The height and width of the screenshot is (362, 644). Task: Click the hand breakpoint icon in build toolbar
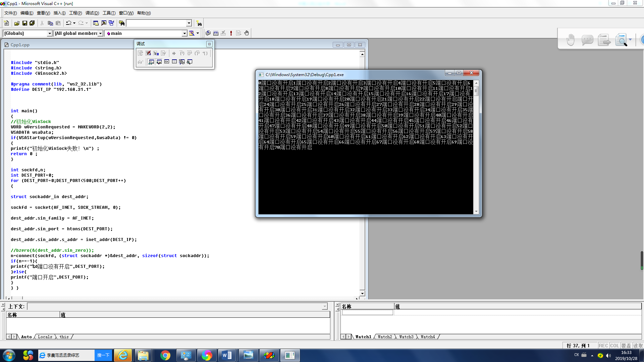(x=247, y=33)
